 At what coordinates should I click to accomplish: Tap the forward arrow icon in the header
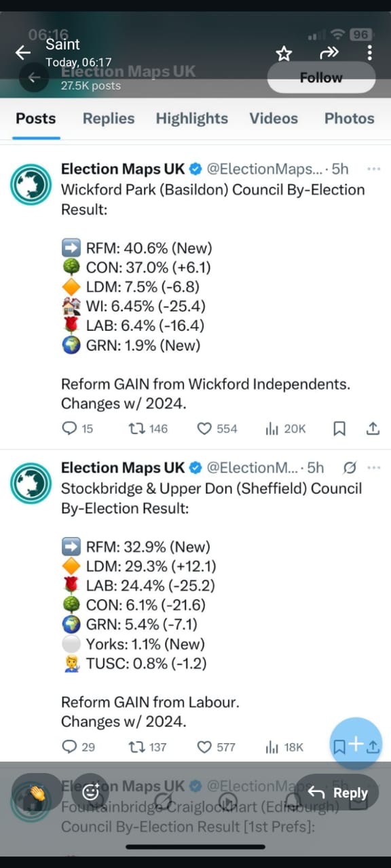tap(329, 53)
